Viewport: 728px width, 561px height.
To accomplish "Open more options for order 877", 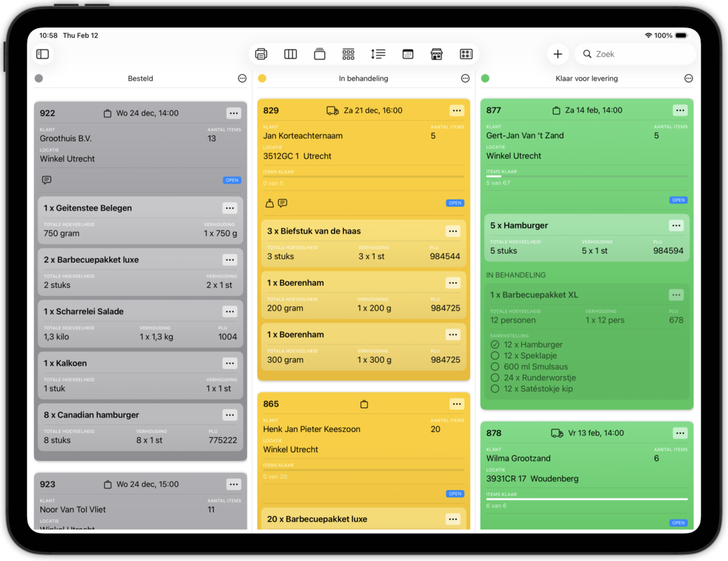I will tap(680, 111).
